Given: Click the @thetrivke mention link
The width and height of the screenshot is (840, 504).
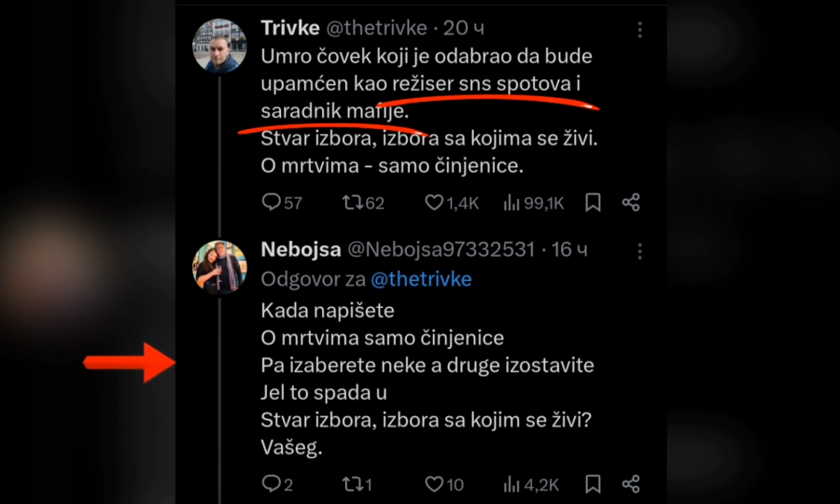Looking at the screenshot, I should point(421,279).
